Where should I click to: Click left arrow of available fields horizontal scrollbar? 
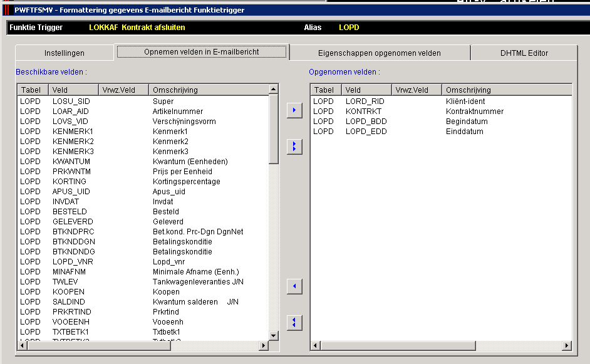point(22,346)
